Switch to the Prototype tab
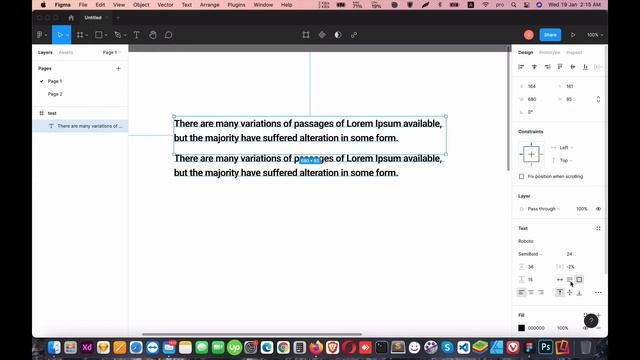This screenshot has width=640, height=360. point(549,53)
